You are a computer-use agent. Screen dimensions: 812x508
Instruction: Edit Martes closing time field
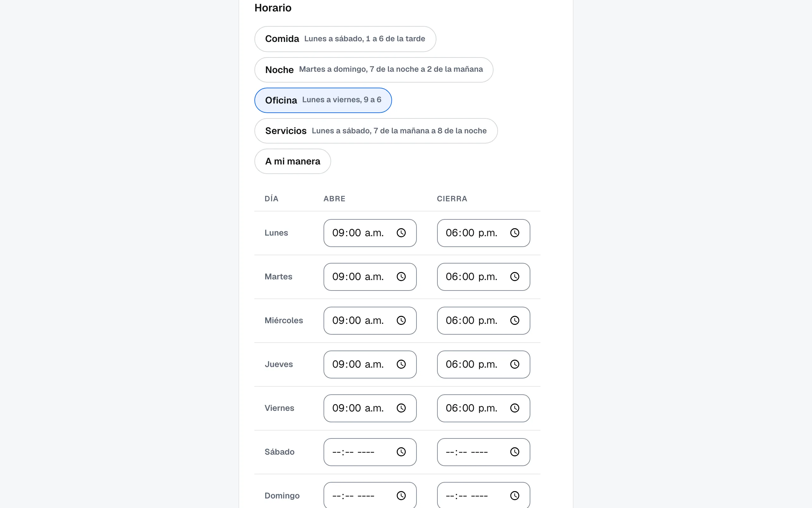483,277
